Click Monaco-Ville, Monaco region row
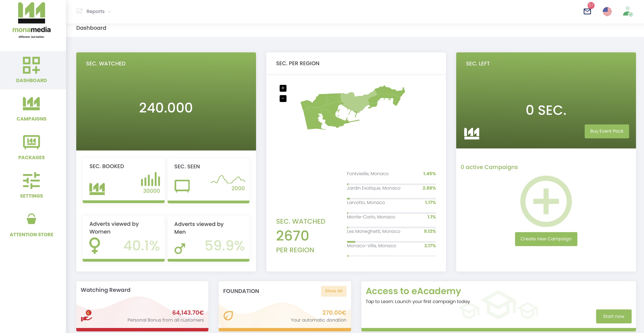This screenshot has width=644, height=333. pyautogui.click(x=391, y=246)
